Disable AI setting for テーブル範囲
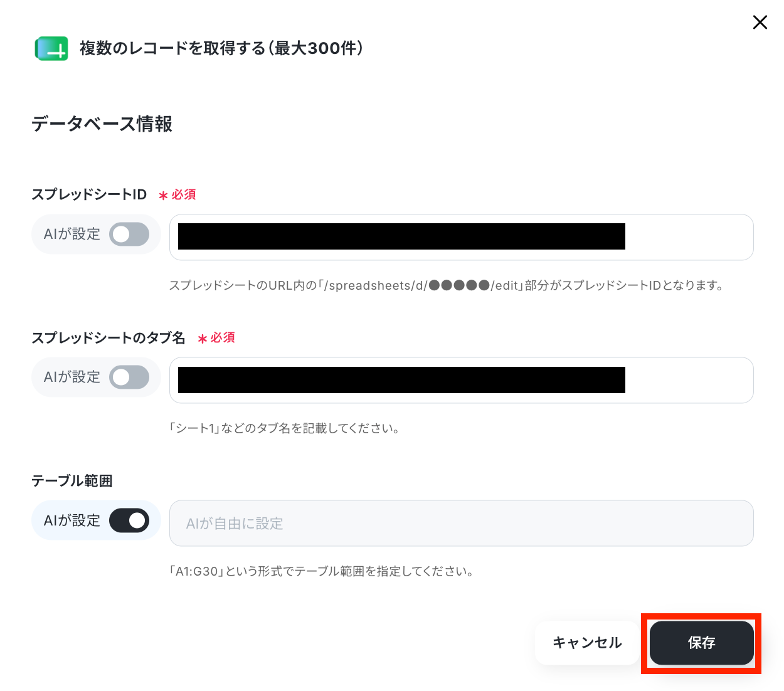The width and height of the screenshot is (784, 691). click(x=129, y=520)
